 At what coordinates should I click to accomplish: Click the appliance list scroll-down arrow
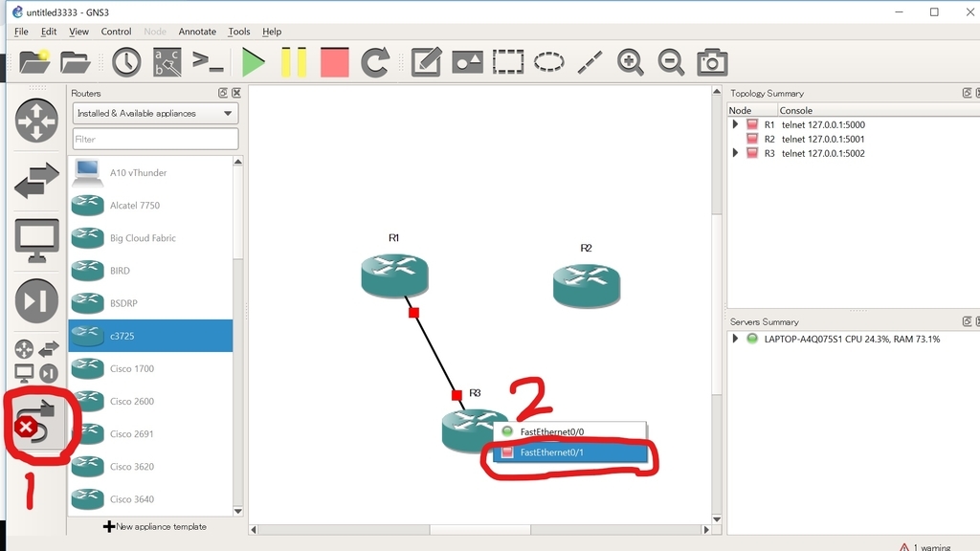point(238,511)
